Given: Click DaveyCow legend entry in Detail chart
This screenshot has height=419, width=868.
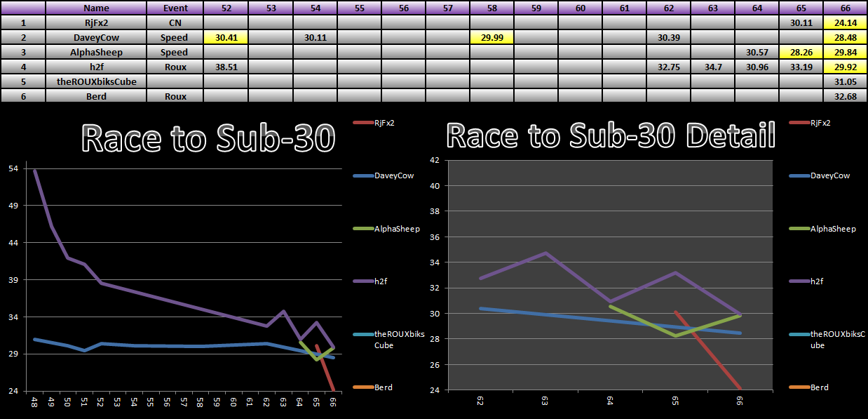Looking at the screenshot, I should (820, 175).
